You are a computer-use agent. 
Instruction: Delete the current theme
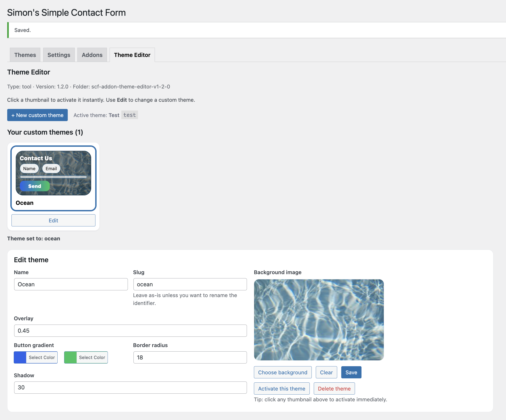[x=334, y=388]
